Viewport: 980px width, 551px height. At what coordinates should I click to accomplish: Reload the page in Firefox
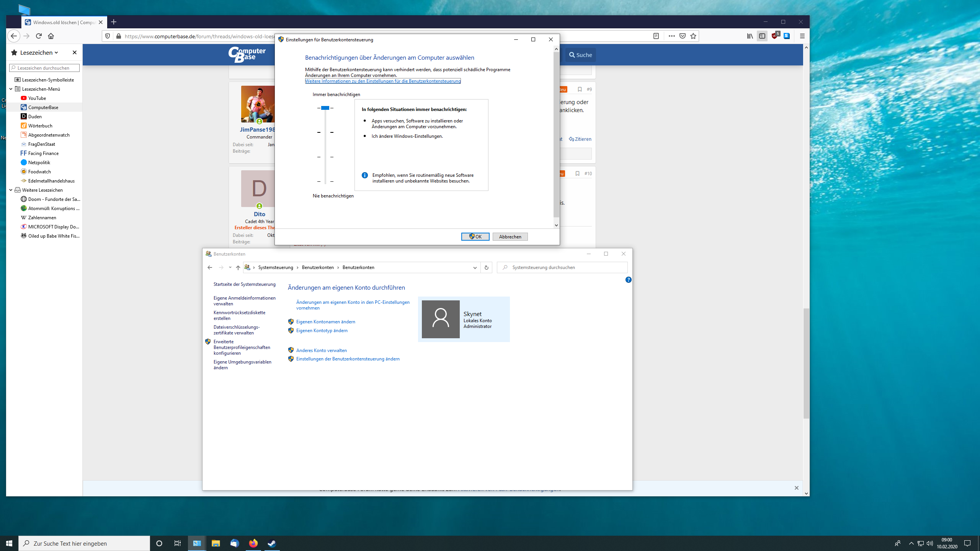point(39,36)
